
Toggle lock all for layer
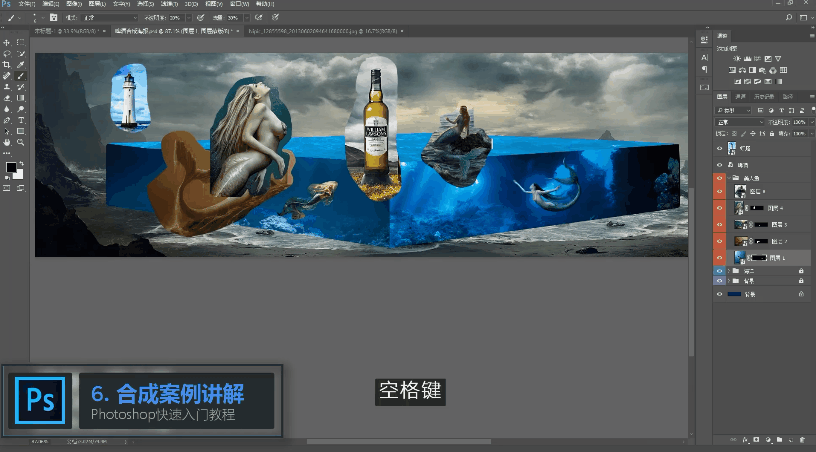(772, 134)
